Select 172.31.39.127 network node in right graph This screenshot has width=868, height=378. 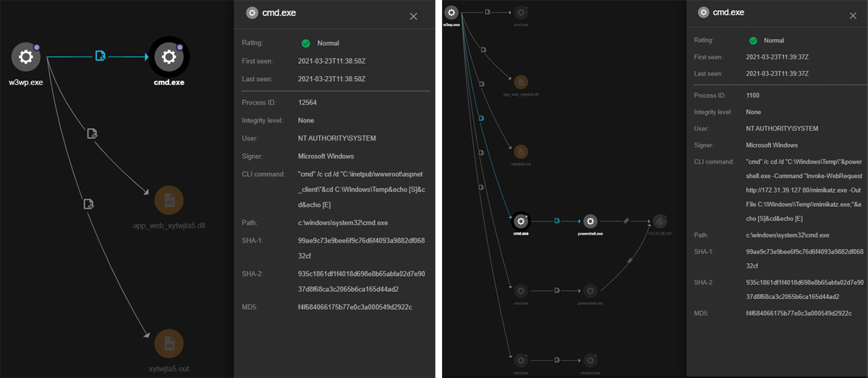tap(659, 222)
